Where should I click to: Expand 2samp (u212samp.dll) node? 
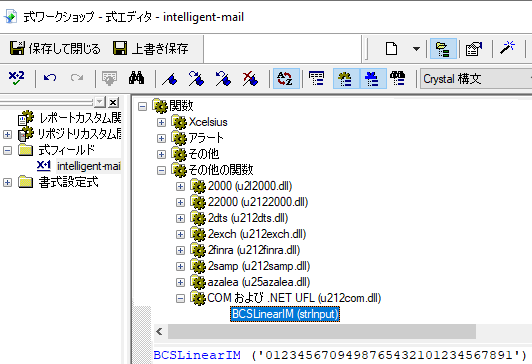coord(180,266)
